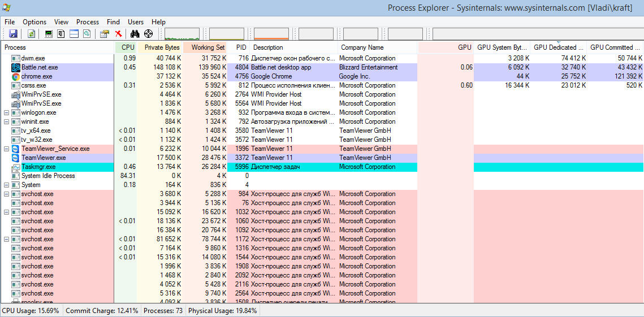Viewport: 644px width, 317px height.
Task: Open the Find menu
Action: 113,22
